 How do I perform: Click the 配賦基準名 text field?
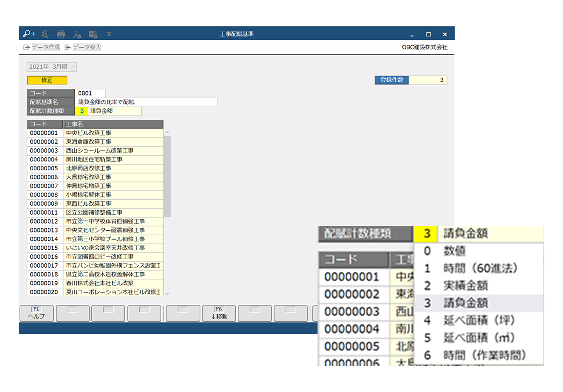click(x=146, y=102)
